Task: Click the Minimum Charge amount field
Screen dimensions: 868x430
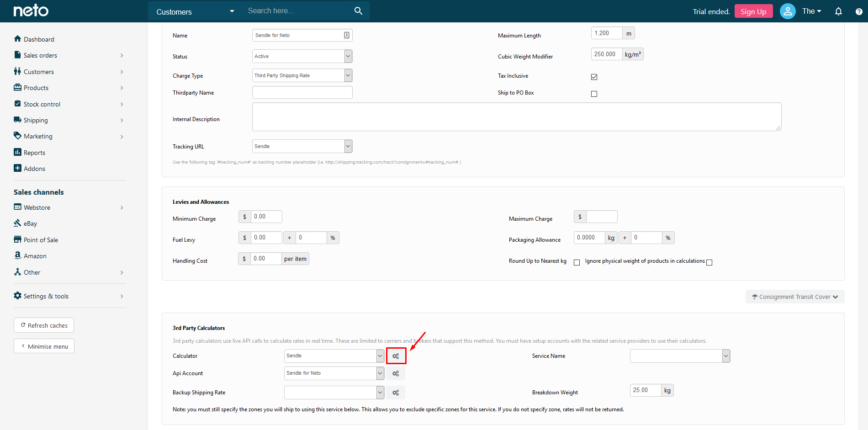Action: click(x=266, y=217)
